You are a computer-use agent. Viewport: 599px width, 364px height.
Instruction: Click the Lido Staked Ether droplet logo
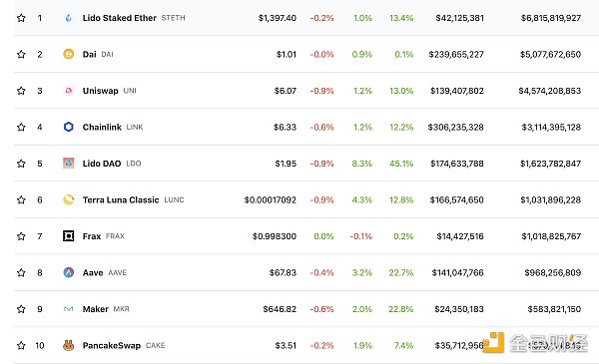(68, 18)
